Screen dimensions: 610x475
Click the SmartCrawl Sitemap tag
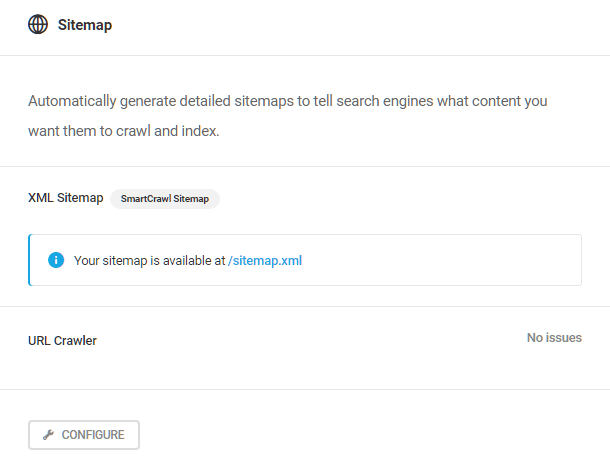coord(165,199)
